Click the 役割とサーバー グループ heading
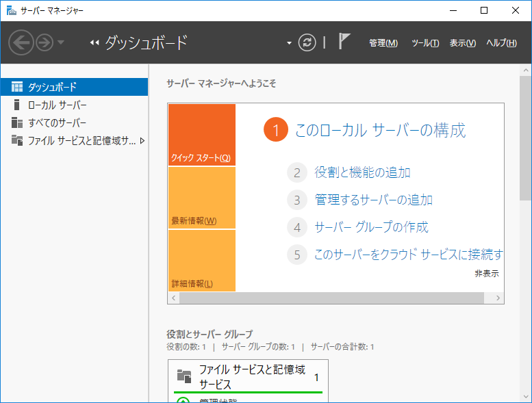Screen dimensions: 532x403 [210, 334]
